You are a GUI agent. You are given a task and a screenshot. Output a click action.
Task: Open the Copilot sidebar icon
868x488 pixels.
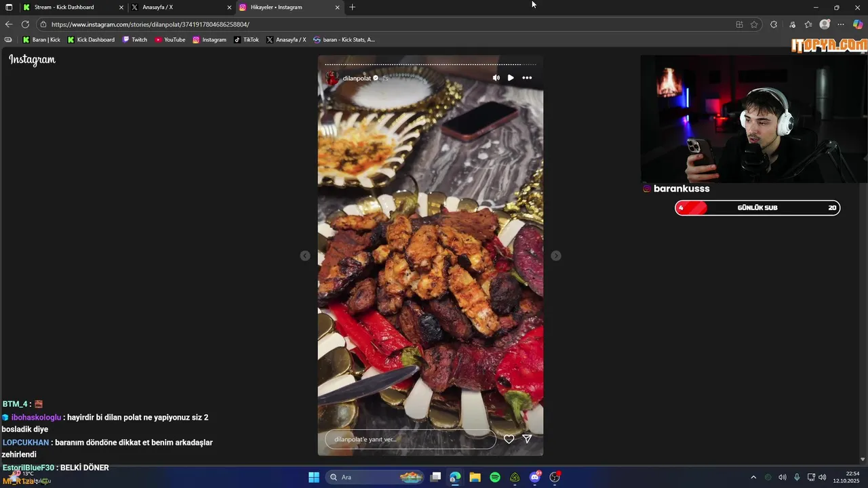(x=858, y=24)
